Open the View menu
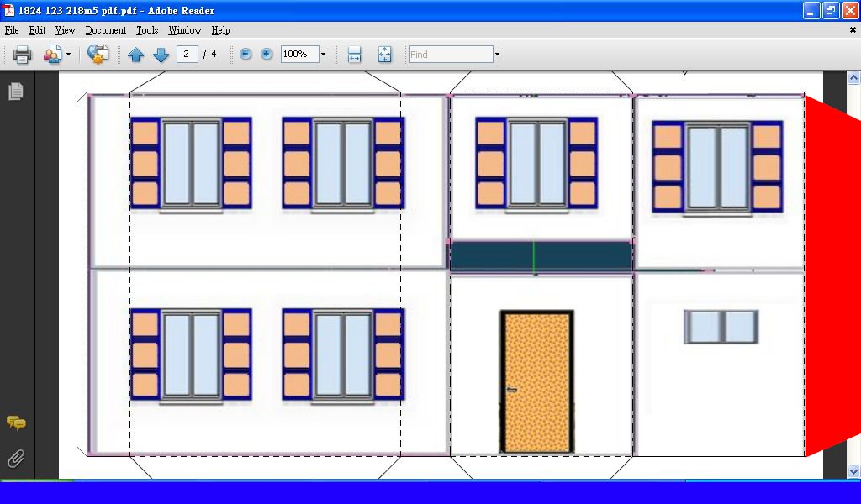This screenshot has height=504, width=861. point(65,30)
